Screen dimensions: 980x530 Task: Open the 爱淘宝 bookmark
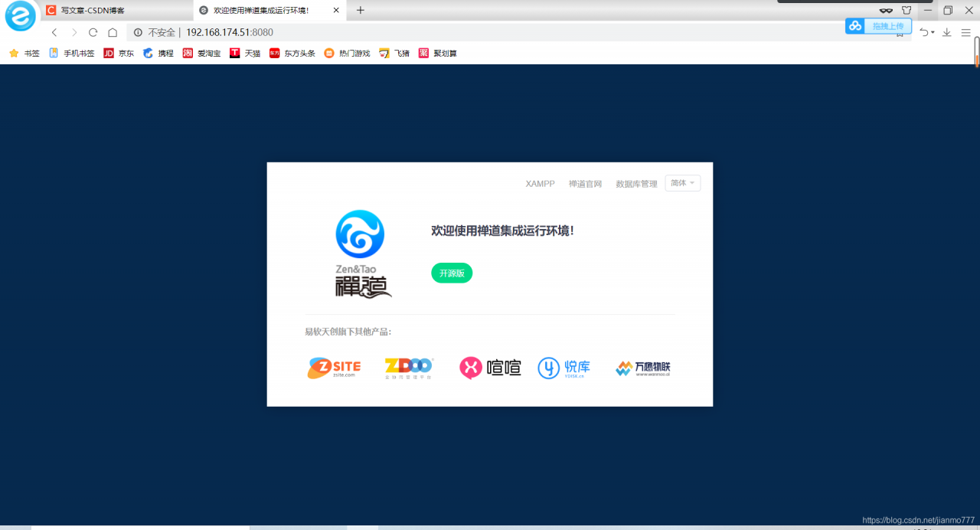click(x=201, y=54)
